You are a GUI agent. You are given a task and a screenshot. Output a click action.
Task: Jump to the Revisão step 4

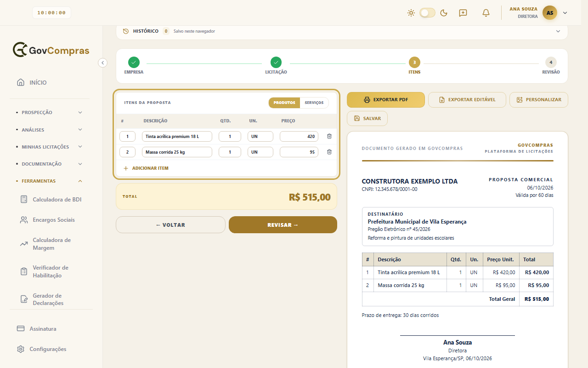point(551,66)
